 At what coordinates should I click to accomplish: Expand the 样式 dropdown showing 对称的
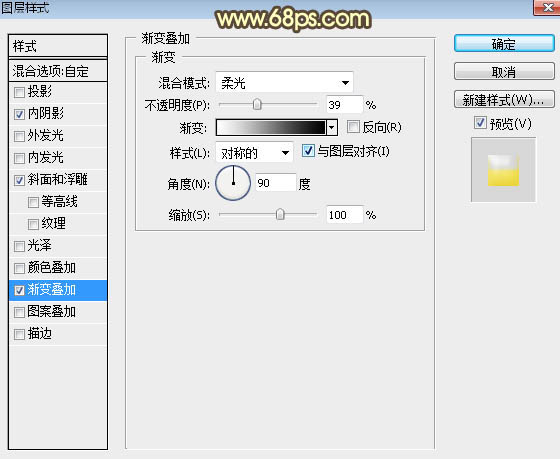pyautogui.click(x=254, y=153)
